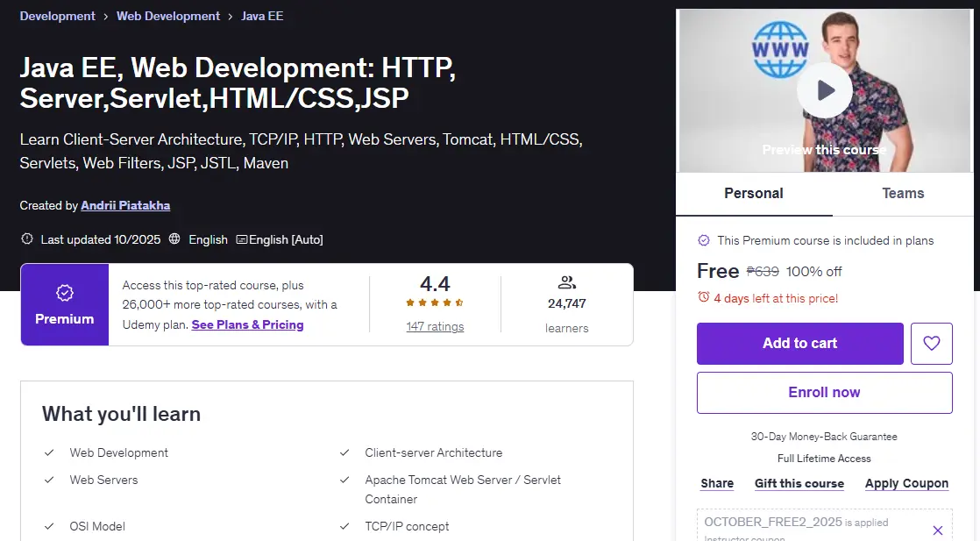Screen dimensions: 980x541
Task: Click the closed captions icon
Action: point(241,239)
